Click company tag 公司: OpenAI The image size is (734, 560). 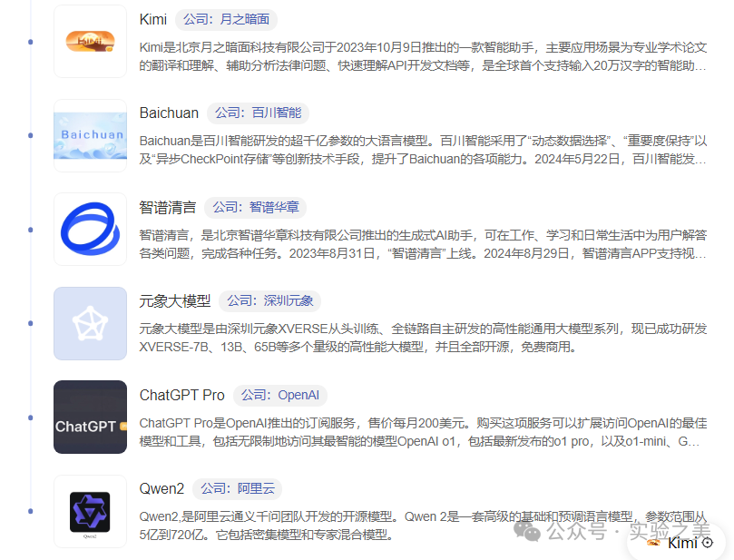pos(280,395)
